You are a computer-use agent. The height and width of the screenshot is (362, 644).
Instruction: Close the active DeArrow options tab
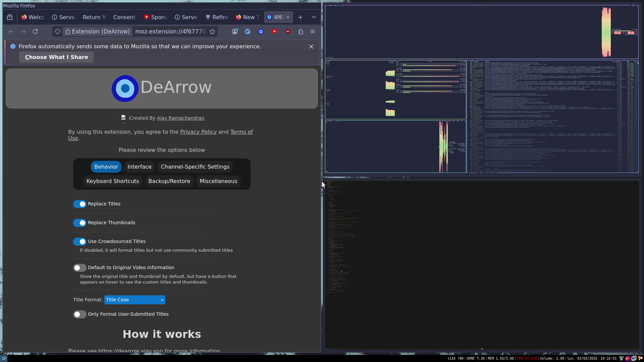click(288, 17)
